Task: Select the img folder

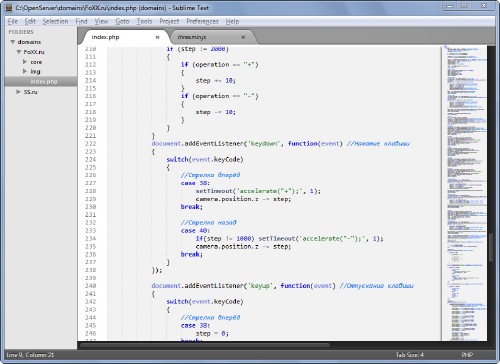Action: 35,72
